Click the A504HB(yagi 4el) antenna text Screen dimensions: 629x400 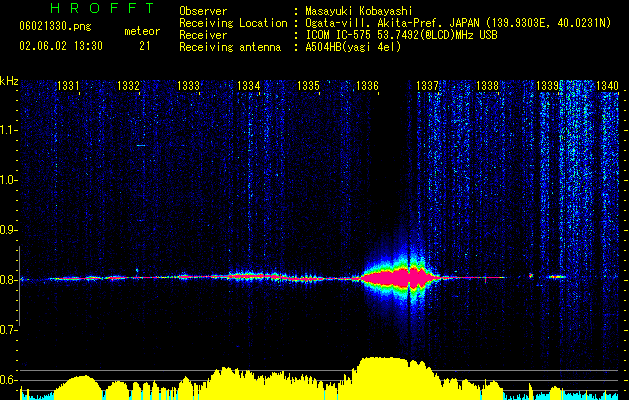coord(353,47)
